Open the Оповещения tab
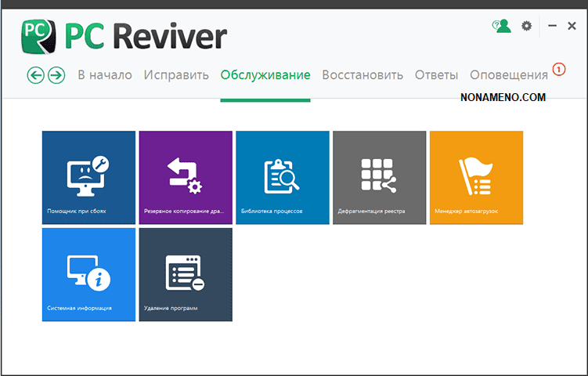Image resolution: width=588 pixels, height=376 pixels. pyautogui.click(x=509, y=75)
